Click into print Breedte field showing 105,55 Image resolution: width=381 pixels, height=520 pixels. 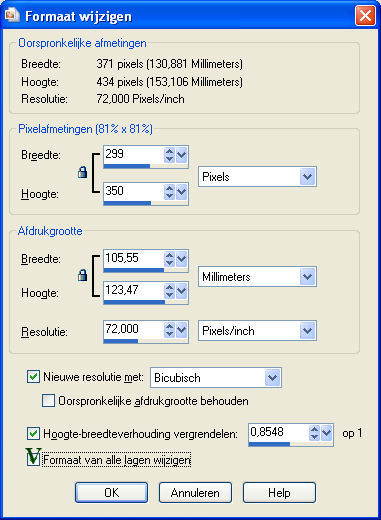point(134,259)
